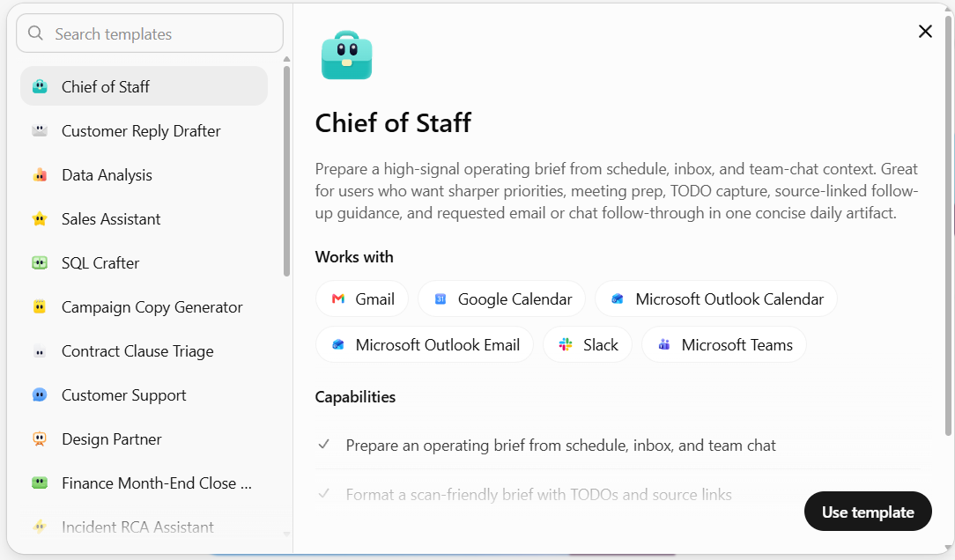Click the Microsoft Outlook Calendar icon

tap(618, 298)
